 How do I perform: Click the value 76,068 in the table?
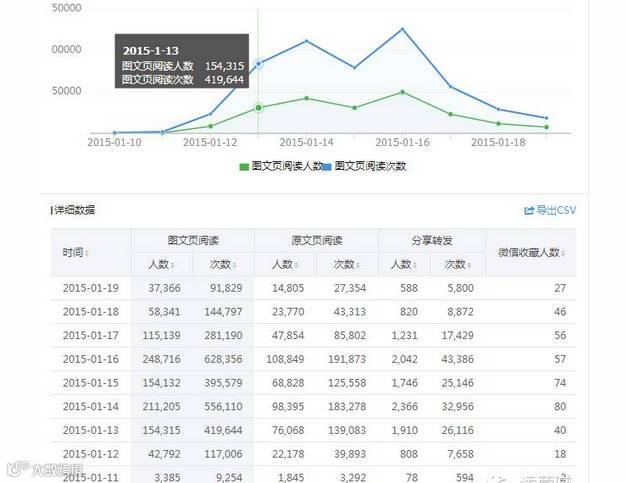288,430
